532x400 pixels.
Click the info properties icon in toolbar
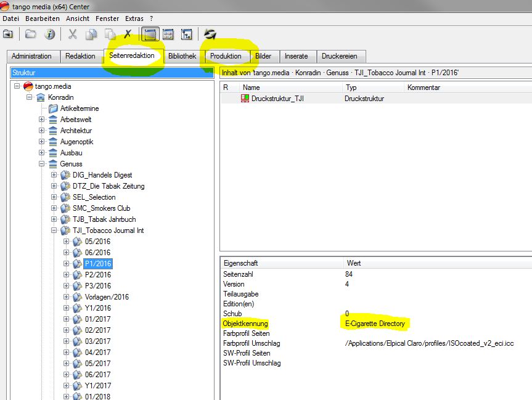click(50, 35)
